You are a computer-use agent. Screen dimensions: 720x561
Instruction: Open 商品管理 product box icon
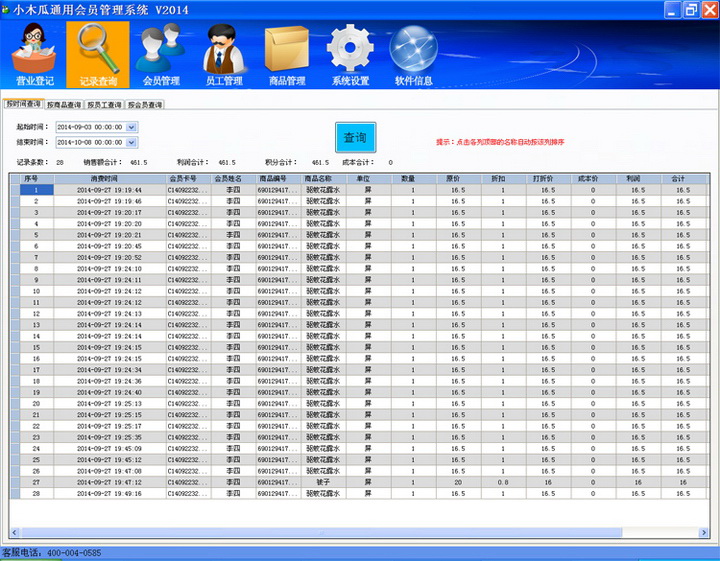pos(287,52)
